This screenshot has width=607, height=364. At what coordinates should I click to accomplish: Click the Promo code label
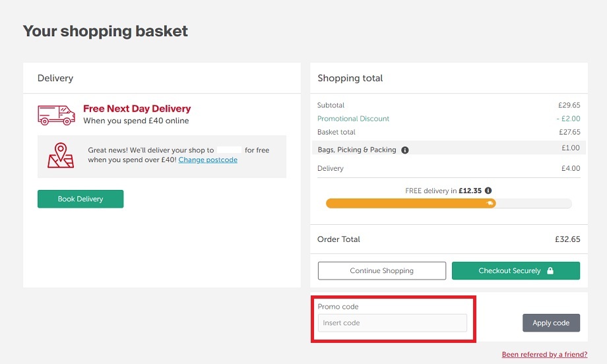point(338,307)
